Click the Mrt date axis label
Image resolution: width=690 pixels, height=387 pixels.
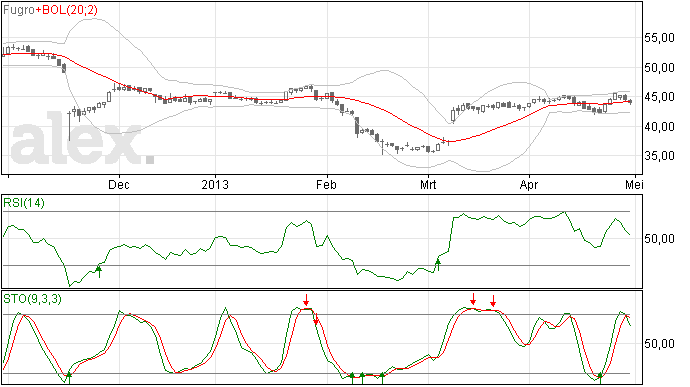pos(428,184)
